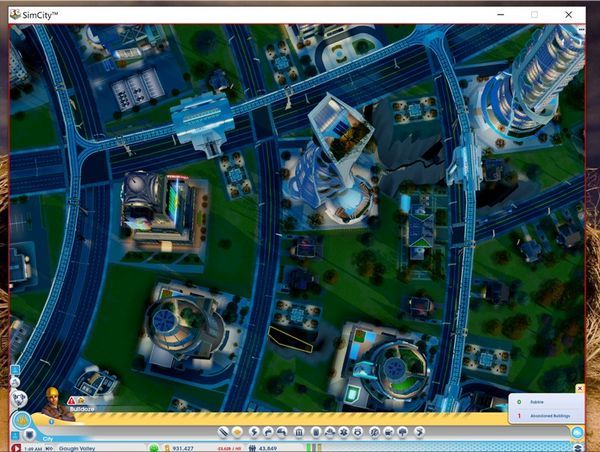
Task: Open the Parks tree menu
Action: (x=403, y=432)
